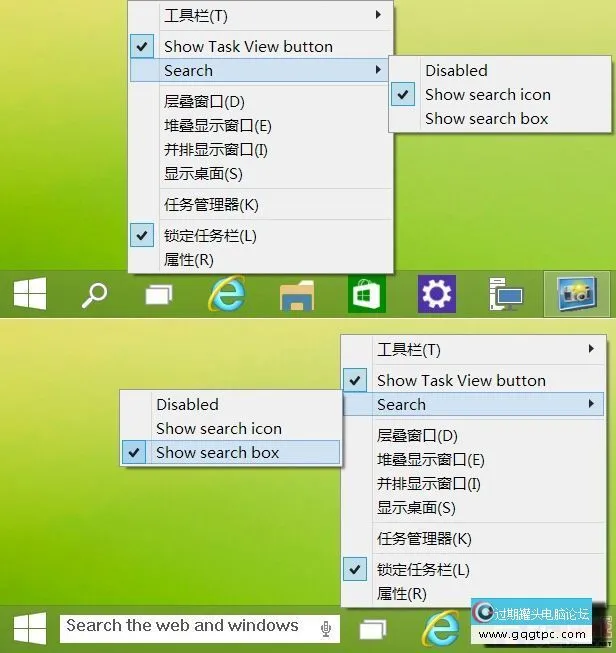The width and height of the screenshot is (616, 653).
Task: Click the microphone icon in search box
Action: (326, 628)
